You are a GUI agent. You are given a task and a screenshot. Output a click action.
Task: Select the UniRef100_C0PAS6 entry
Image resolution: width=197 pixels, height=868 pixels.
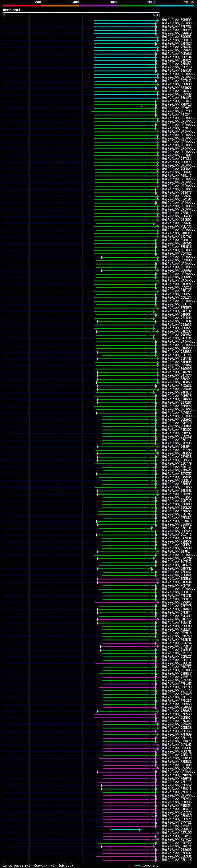click(x=177, y=54)
